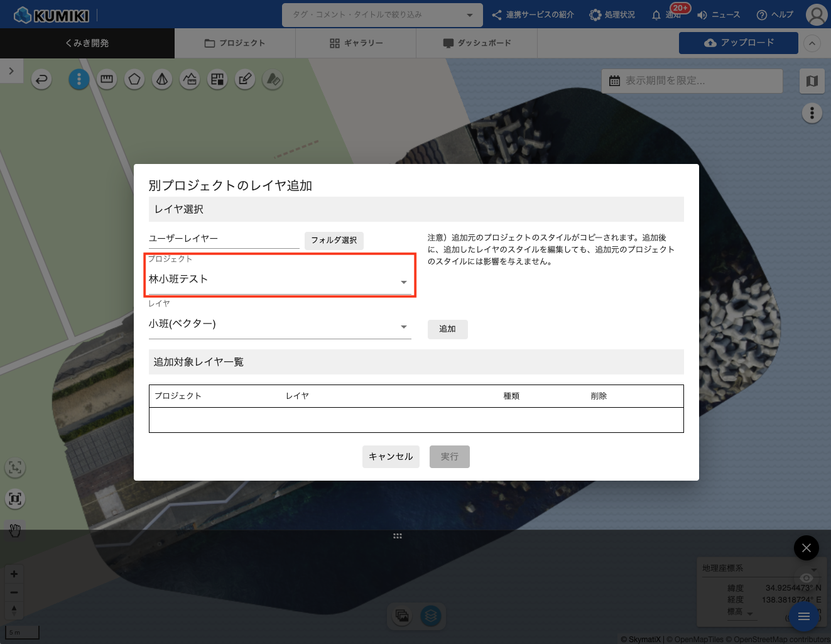Select the polygon area measurement tool
831x644 pixels.
point(134,79)
